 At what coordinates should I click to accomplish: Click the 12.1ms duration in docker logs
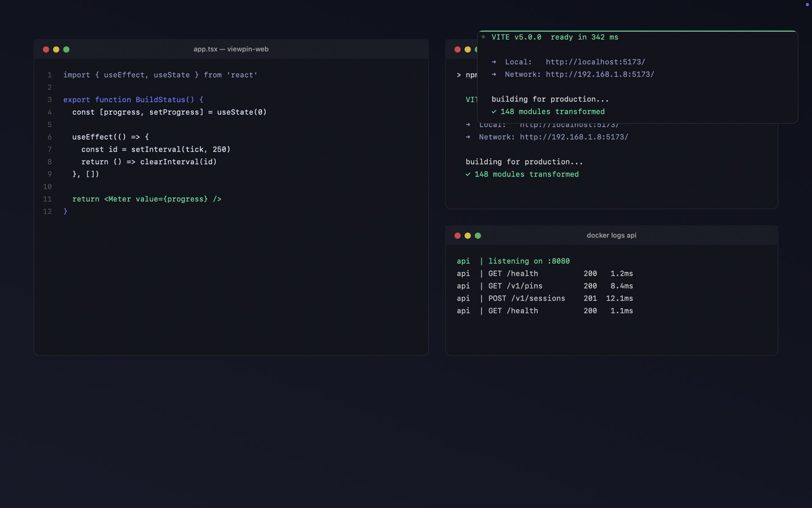coord(619,298)
